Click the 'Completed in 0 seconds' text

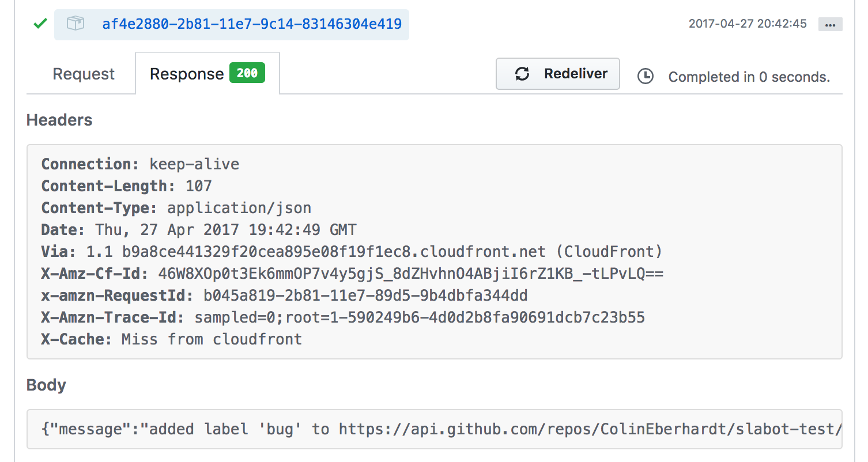(749, 77)
